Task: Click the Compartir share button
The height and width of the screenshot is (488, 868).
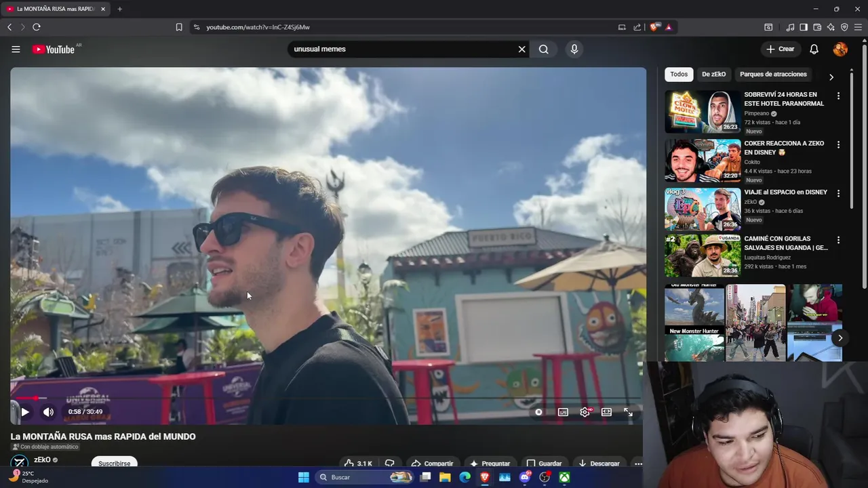Action: point(432,464)
